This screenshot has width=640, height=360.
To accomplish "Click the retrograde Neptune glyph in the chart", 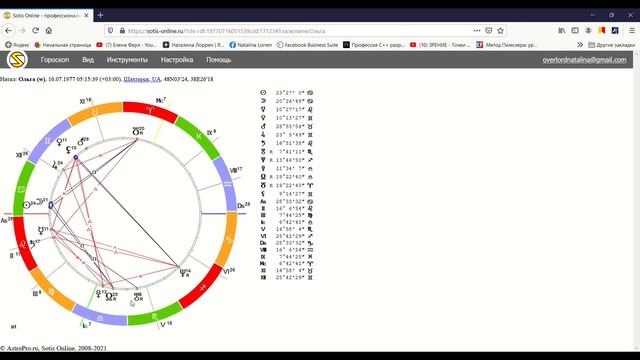I will pyautogui.click(x=184, y=272).
